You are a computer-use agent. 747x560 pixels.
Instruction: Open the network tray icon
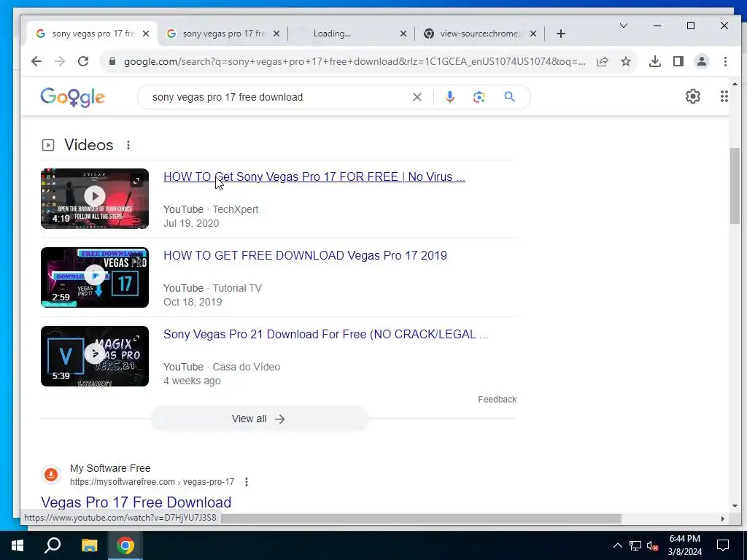tap(635, 545)
